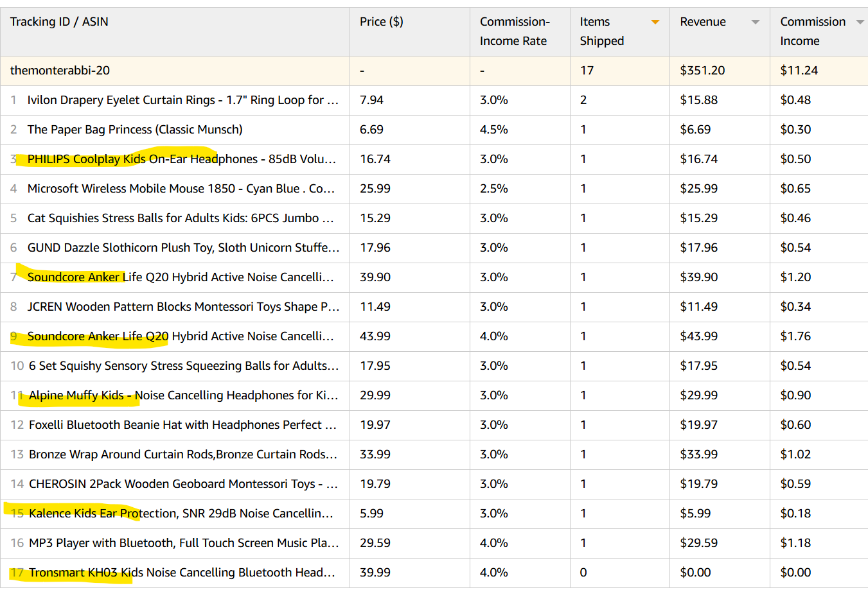Open JCREN Wooden Pattern Blocks product
This screenshot has width=868, height=590.
coord(184,307)
